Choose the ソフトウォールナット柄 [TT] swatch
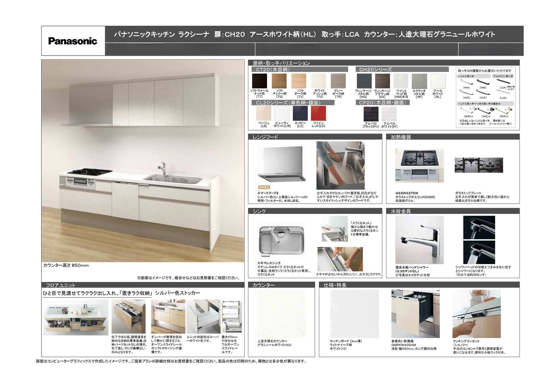 [x=259, y=81]
